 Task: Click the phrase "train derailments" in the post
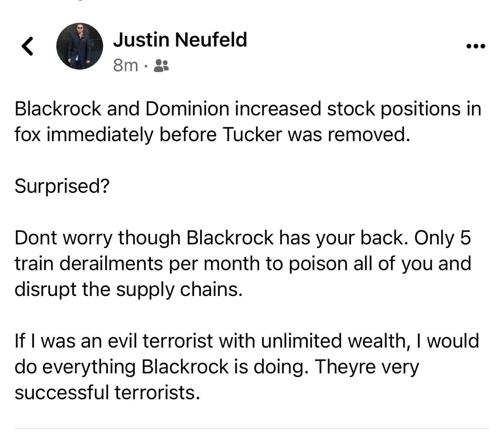tap(89, 263)
